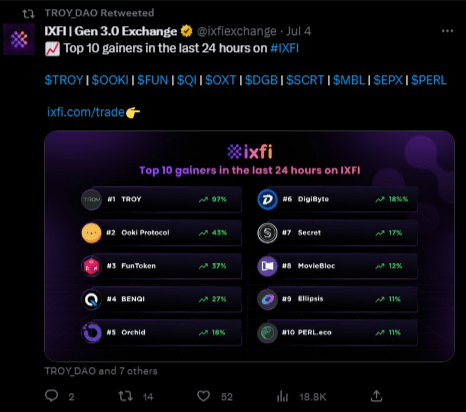Visit the ixfi.com/trade link

click(x=86, y=112)
